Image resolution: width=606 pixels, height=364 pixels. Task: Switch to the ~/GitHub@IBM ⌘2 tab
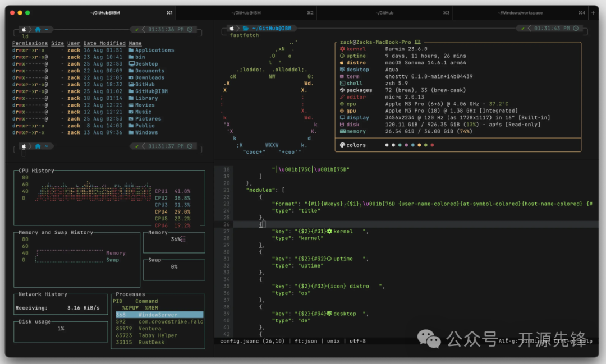[x=246, y=13]
